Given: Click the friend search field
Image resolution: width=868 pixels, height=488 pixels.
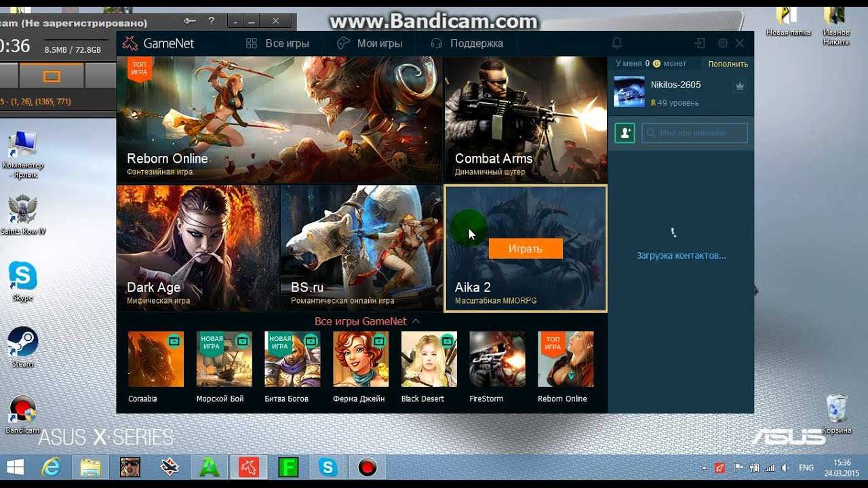Looking at the screenshot, I should [x=694, y=133].
